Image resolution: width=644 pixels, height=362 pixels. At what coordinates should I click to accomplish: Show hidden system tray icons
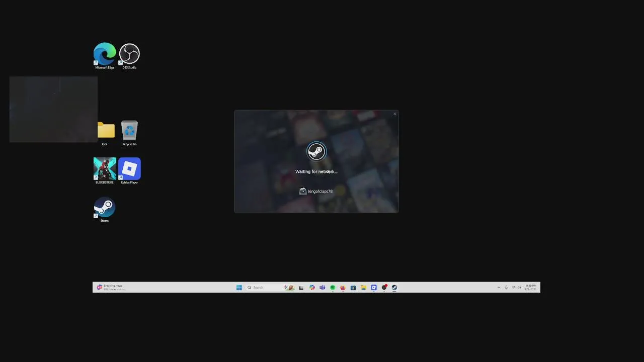click(x=499, y=288)
